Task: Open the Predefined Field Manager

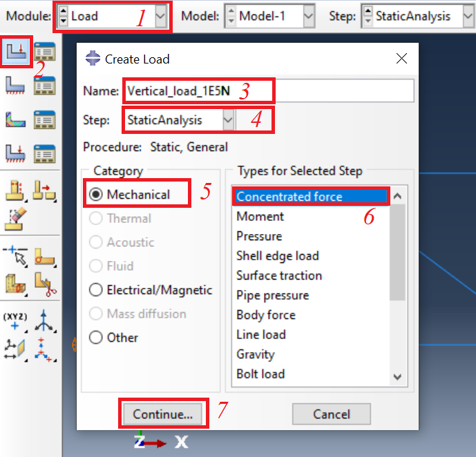Action: pyautogui.click(x=44, y=120)
